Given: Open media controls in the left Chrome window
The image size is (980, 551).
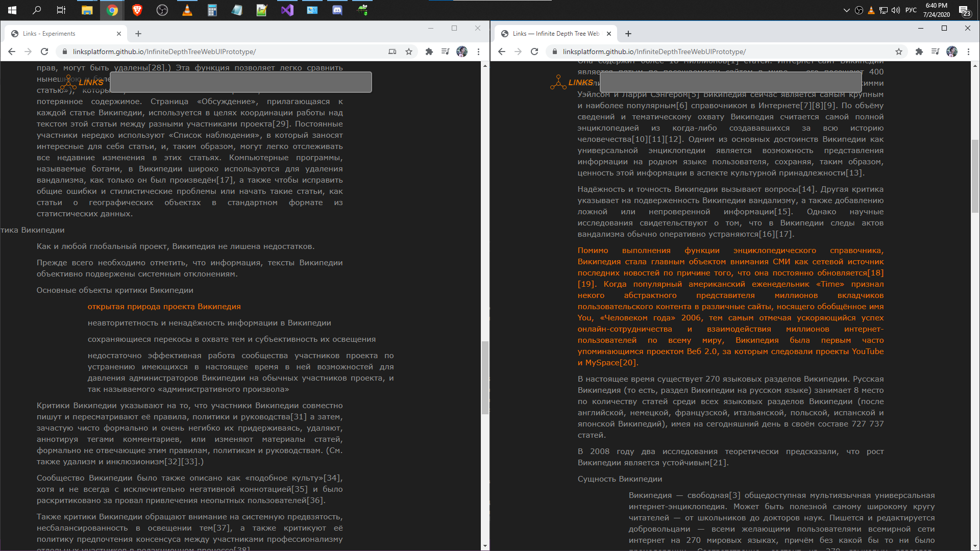Looking at the screenshot, I should (446, 52).
